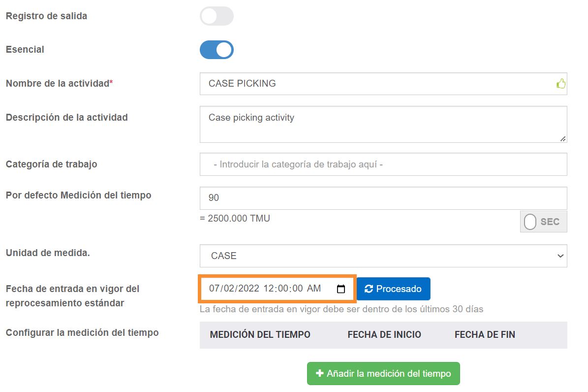Click the FECHA DE FIN column header

485,335
